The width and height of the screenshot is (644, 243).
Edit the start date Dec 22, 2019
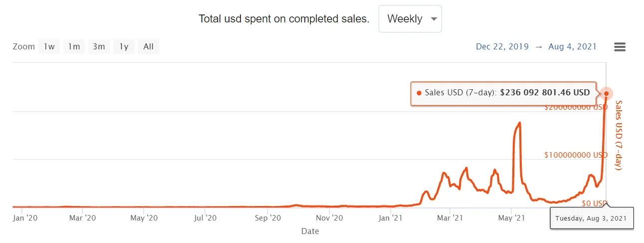[x=502, y=47]
